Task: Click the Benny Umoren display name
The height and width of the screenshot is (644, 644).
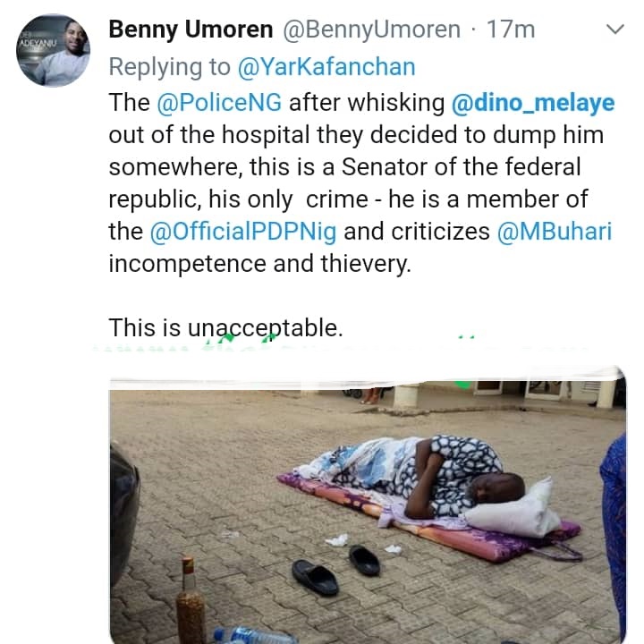Action: [x=191, y=30]
